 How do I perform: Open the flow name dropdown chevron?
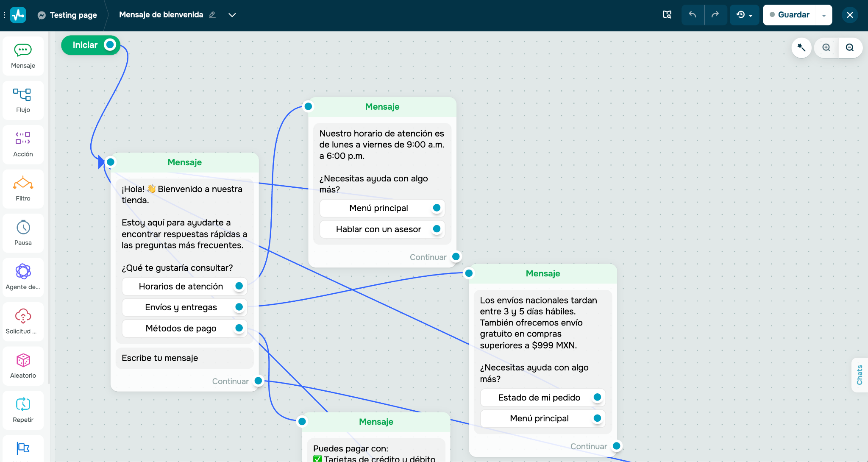[x=232, y=15]
